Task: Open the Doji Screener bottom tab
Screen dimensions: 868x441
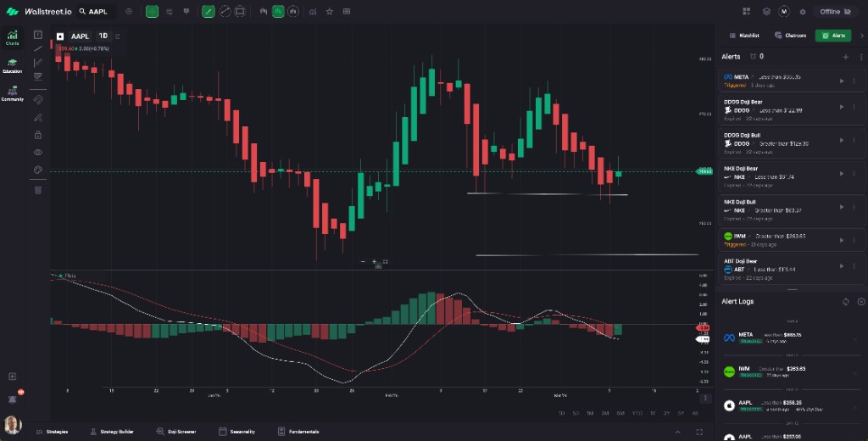Action: (176, 432)
